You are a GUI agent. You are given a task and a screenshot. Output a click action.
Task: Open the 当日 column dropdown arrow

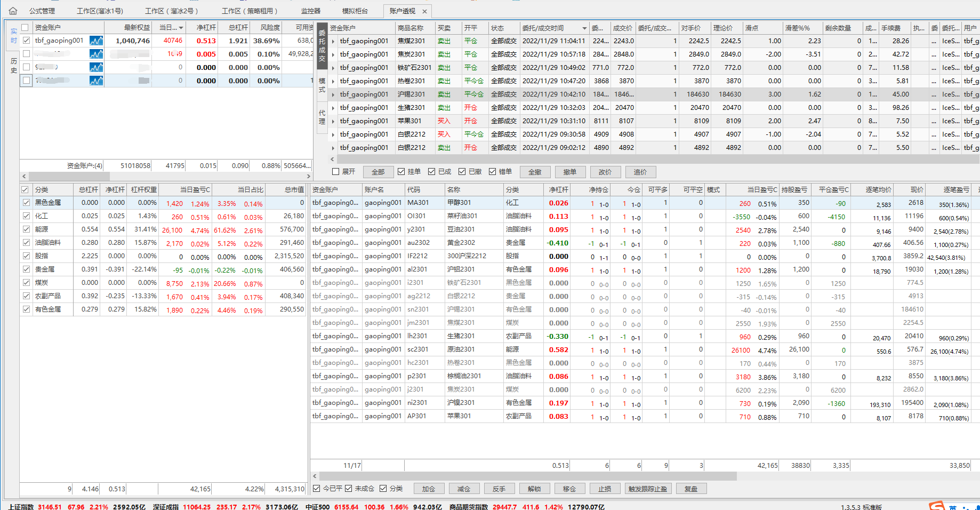(181, 28)
